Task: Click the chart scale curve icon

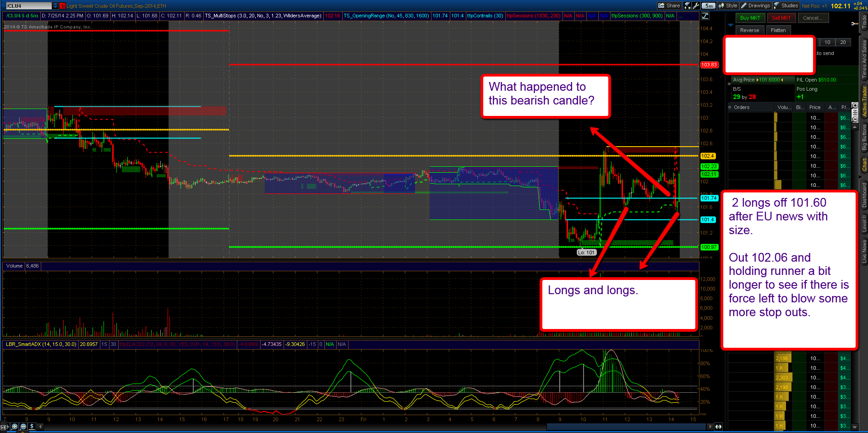Action: tap(705, 16)
